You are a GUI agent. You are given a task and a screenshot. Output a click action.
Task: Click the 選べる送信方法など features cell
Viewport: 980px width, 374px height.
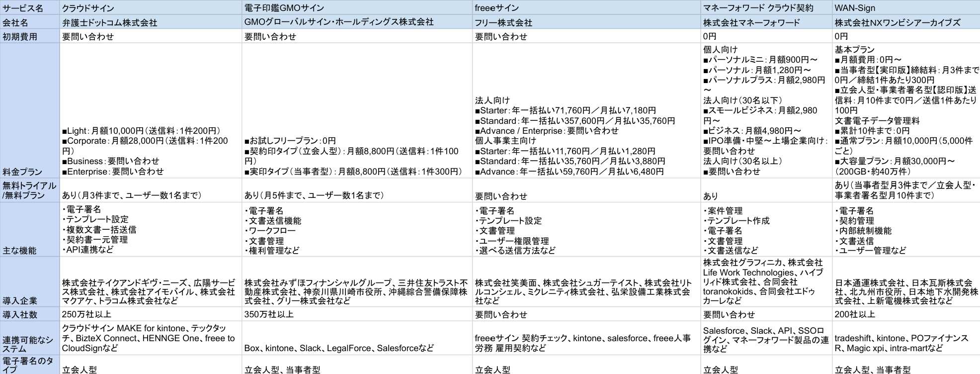click(586, 229)
